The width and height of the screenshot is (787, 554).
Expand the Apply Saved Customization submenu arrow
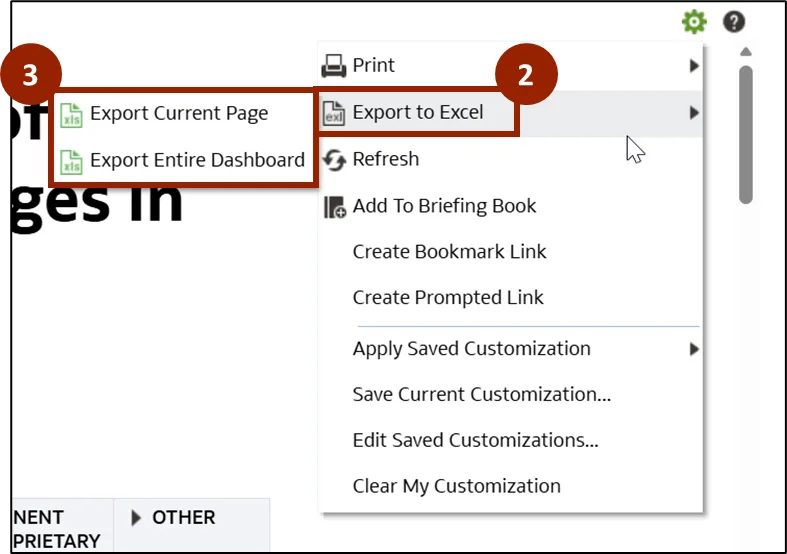[694, 349]
